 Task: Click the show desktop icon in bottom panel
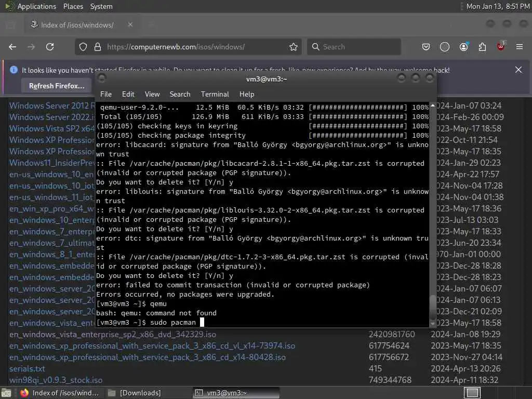click(x=6, y=393)
